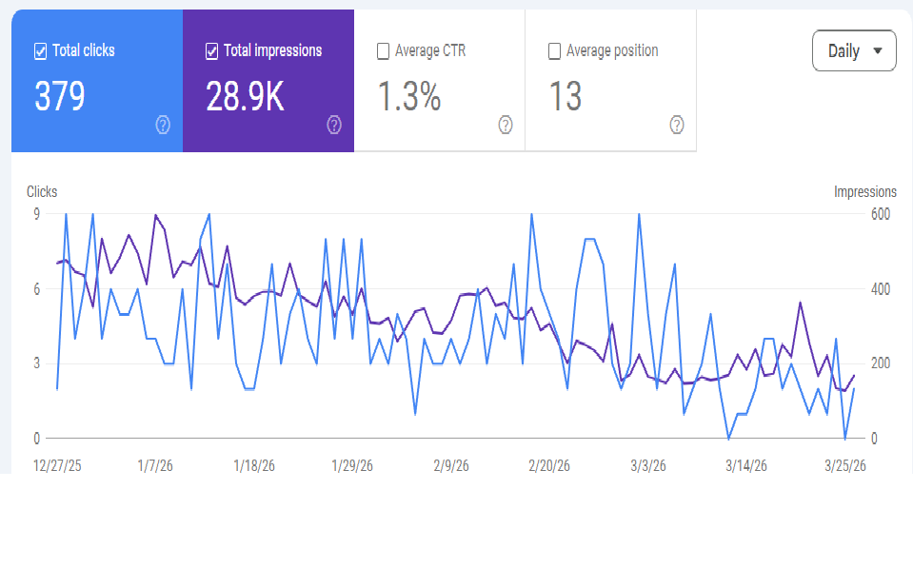This screenshot has height=588, width=913.
Task: Click the Clicks axis title
Action: pyautogui.click(x=42, y=192)
